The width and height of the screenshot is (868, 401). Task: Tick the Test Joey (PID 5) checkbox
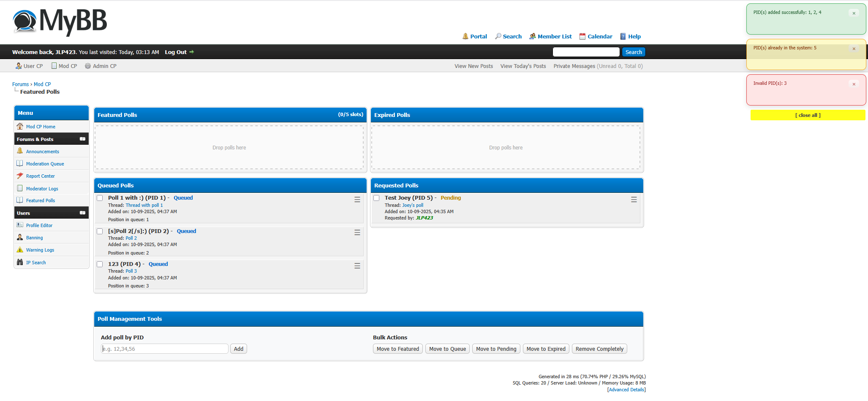376,198
